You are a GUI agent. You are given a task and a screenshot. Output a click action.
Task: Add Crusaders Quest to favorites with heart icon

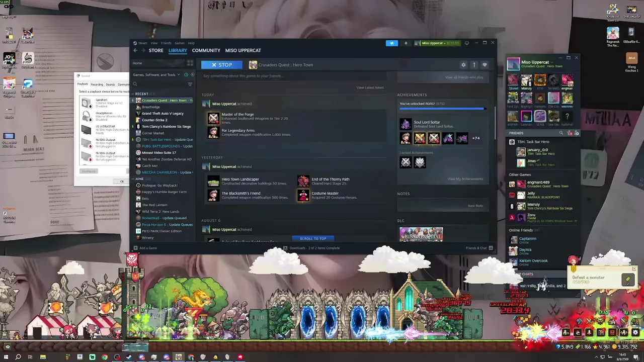(485, 65)
